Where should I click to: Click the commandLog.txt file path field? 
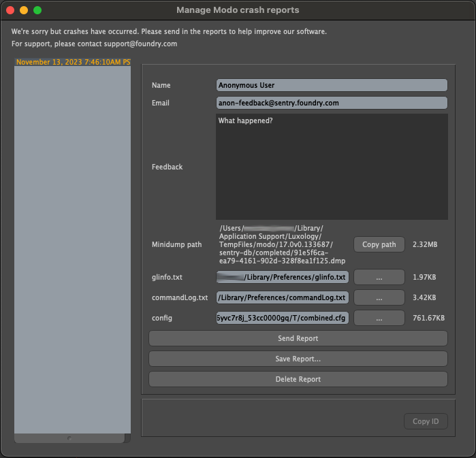pos(283,297)
